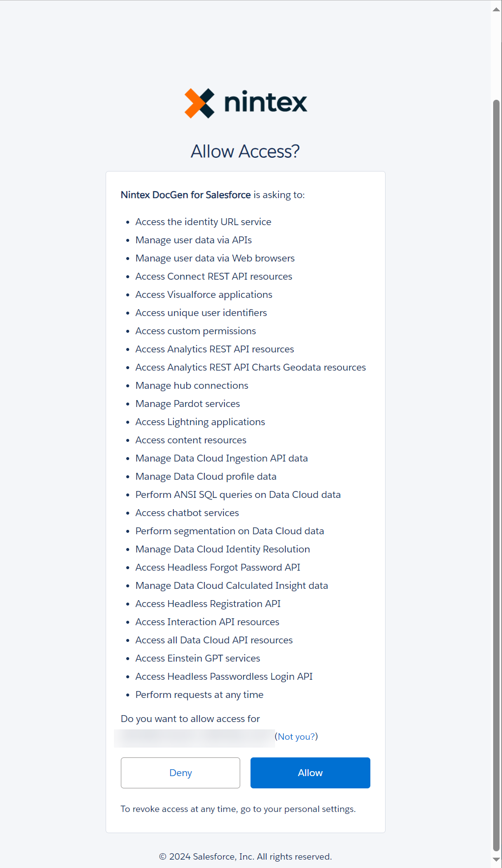Click the blurred username field

195,737
